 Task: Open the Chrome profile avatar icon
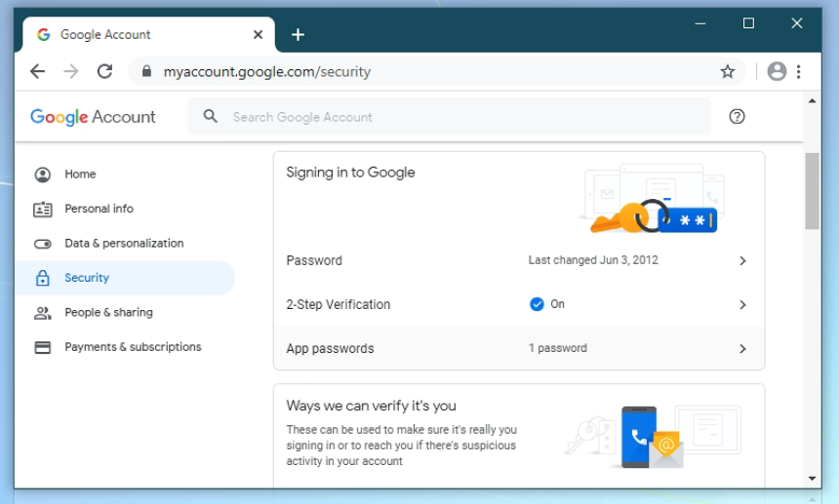click(777, 71)
